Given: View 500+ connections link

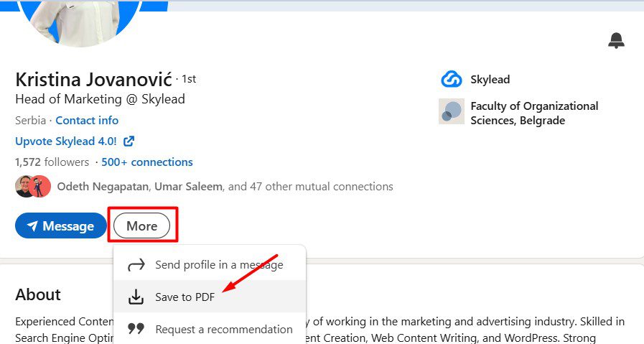Looking at the screenshot, I should coord(147,162).
